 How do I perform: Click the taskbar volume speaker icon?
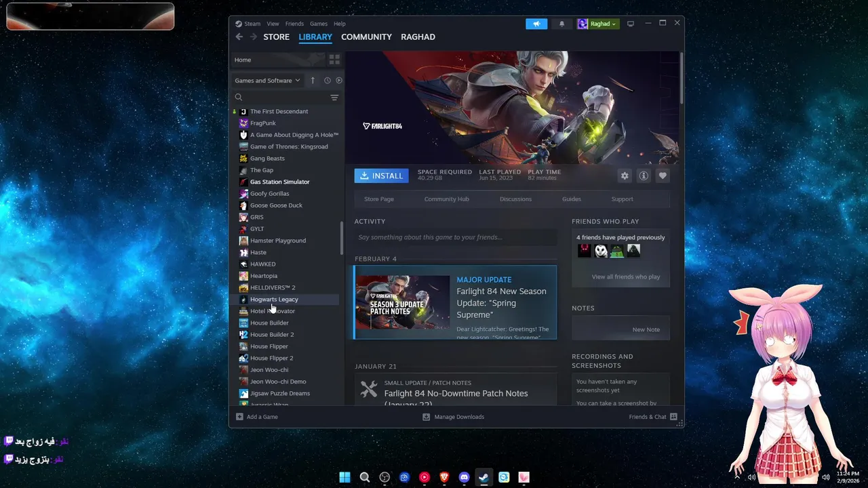[826, 477]
